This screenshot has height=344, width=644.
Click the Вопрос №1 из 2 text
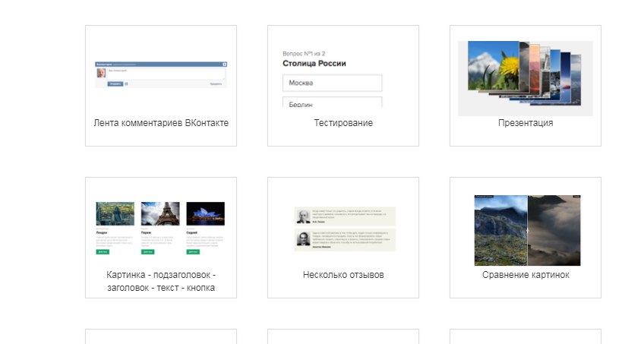pos(304,53)
